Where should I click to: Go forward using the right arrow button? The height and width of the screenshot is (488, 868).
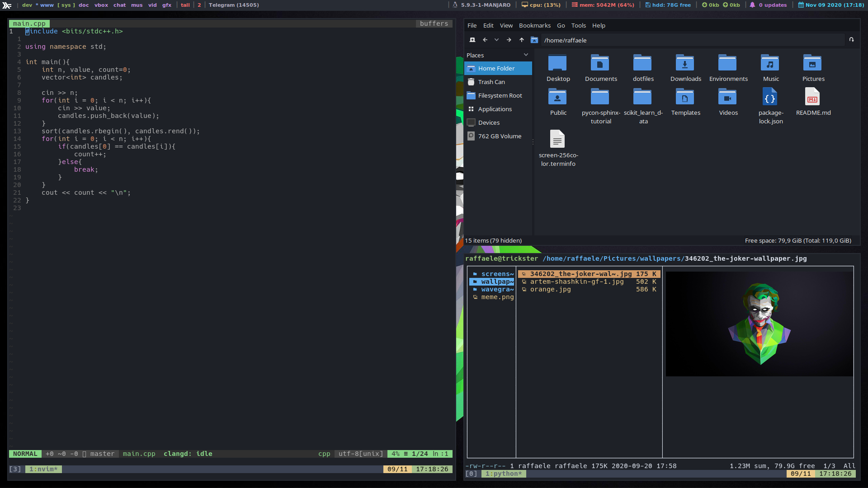[509, 40]
